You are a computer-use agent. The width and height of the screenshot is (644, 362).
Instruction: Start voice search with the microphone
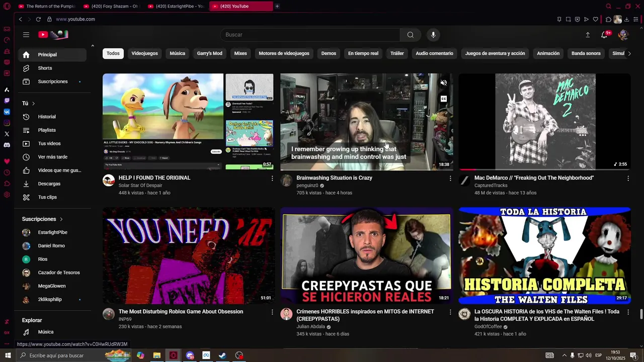[433, 35]
